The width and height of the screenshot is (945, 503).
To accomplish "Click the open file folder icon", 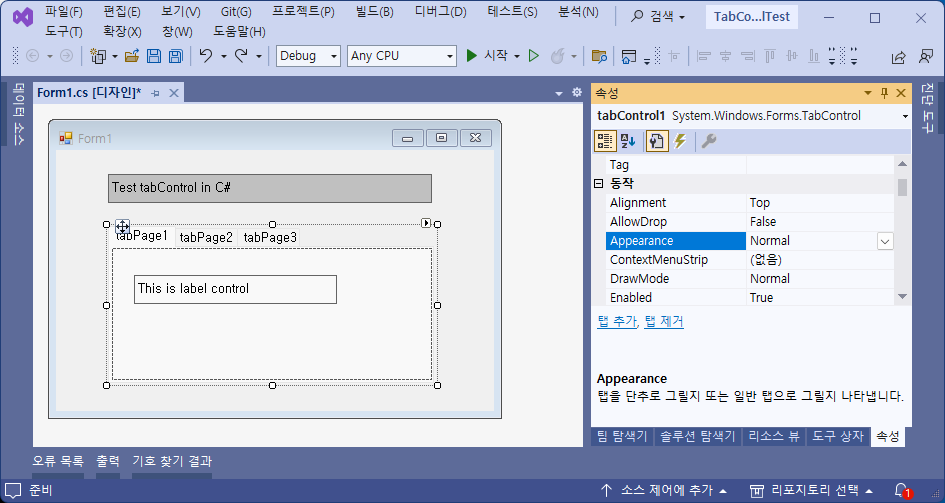I will (x=132, y=56).
